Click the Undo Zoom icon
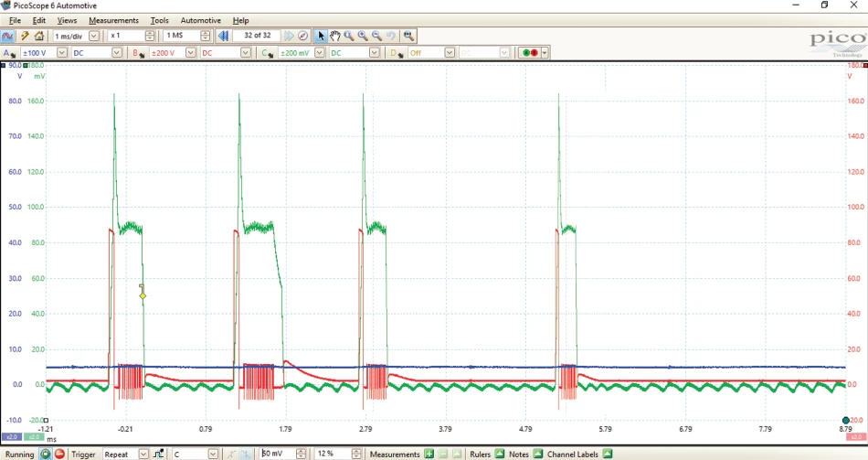868x460 pixels. coord(391,36)
